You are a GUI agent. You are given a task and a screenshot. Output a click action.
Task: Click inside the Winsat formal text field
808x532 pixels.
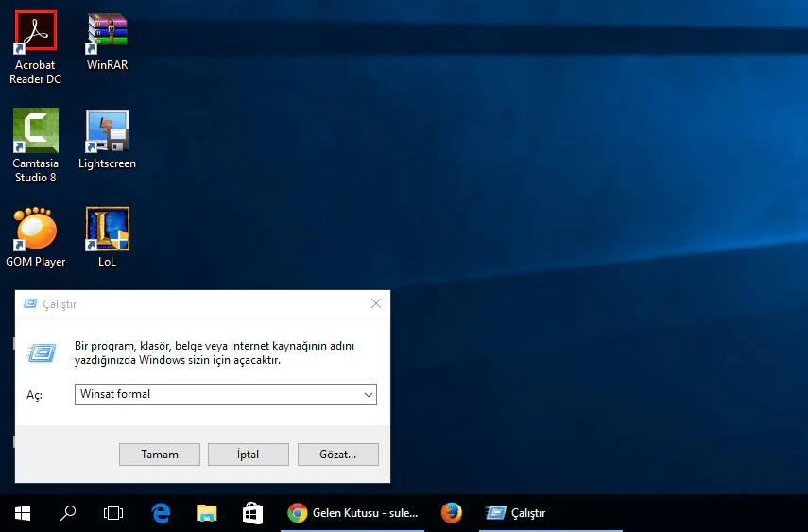(x=215, y=394)
